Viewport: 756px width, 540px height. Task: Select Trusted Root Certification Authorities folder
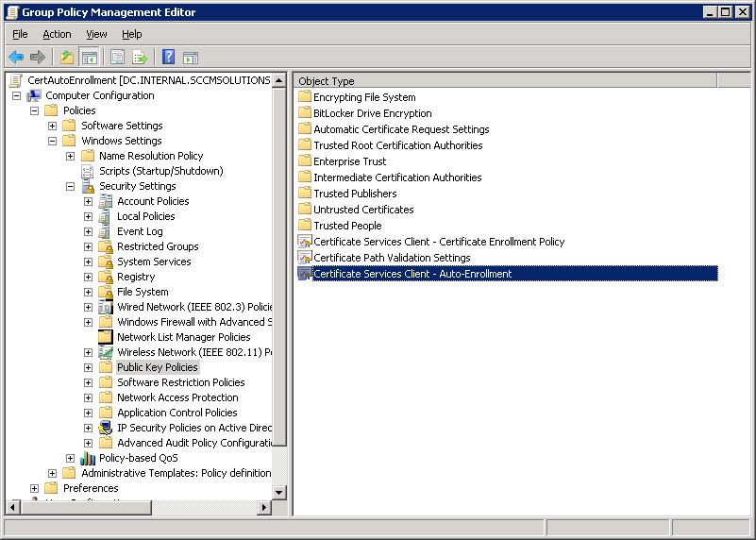[x=397, y=145]
